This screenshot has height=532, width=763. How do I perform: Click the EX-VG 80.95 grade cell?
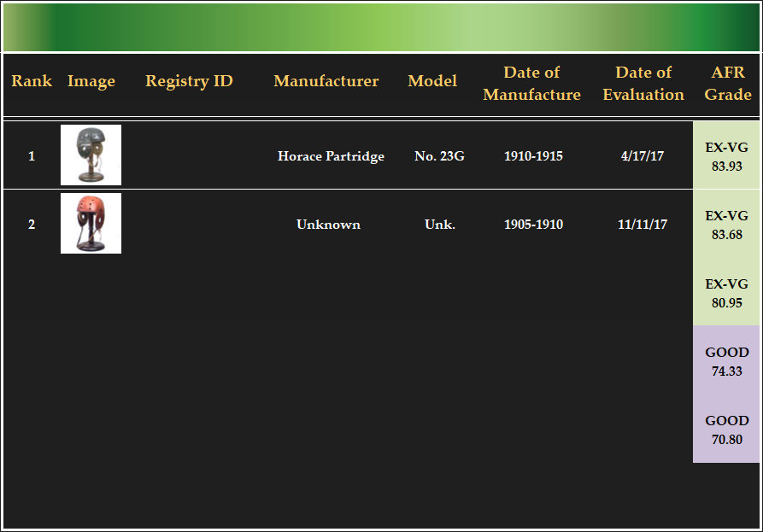(x=726, y=293)
